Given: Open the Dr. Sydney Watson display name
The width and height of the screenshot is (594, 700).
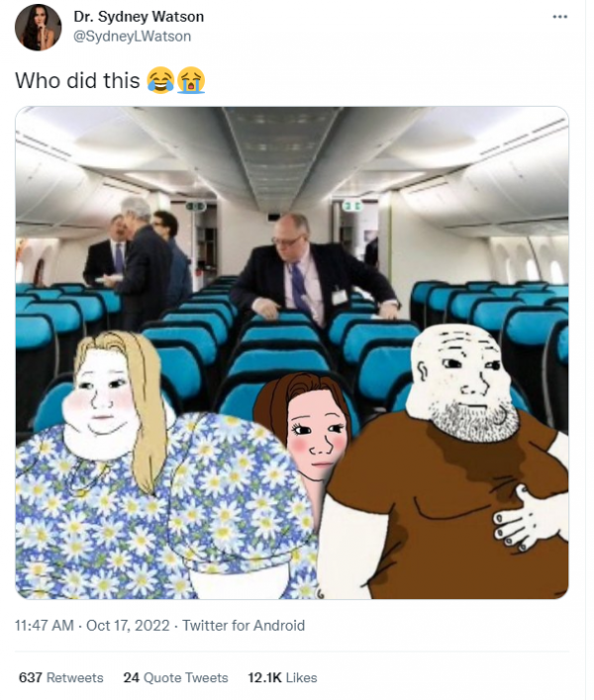Looking at the screenshot, I should point(139,17).
